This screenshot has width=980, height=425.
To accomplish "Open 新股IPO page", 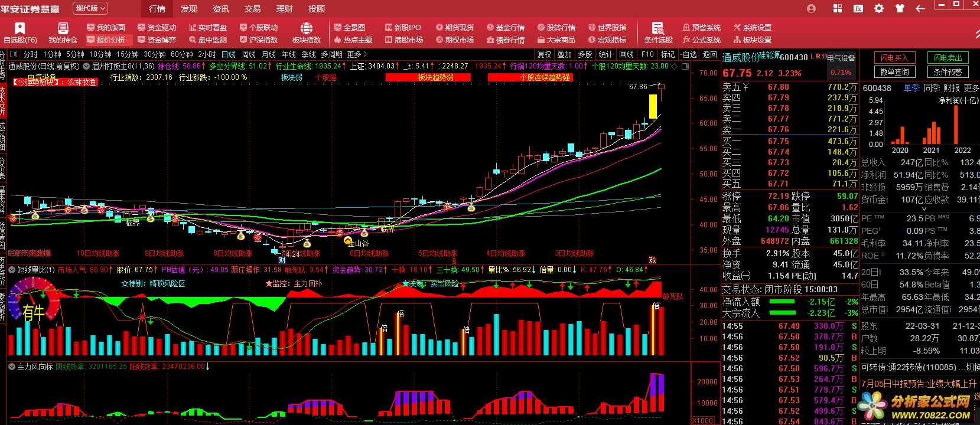I will (403, 27).
